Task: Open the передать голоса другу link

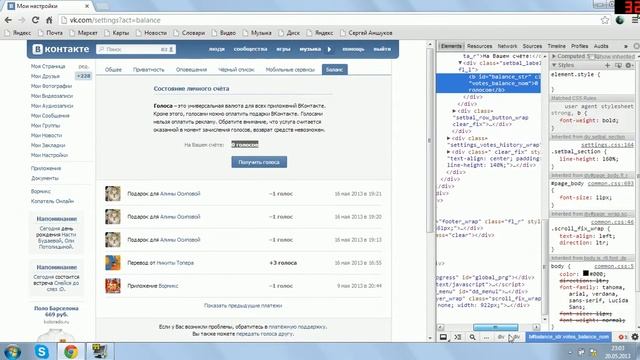Action: click(264, 334)
